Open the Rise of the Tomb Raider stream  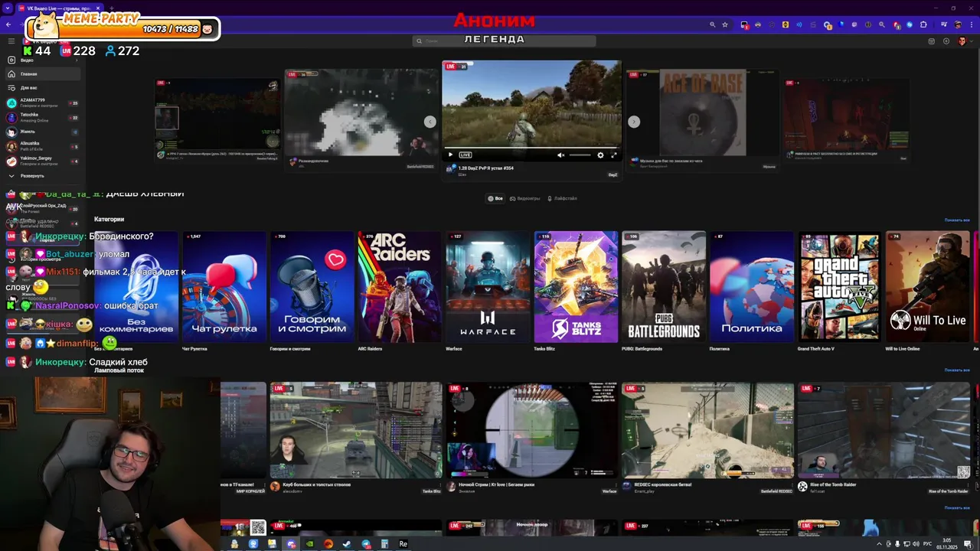coord(884,431)
